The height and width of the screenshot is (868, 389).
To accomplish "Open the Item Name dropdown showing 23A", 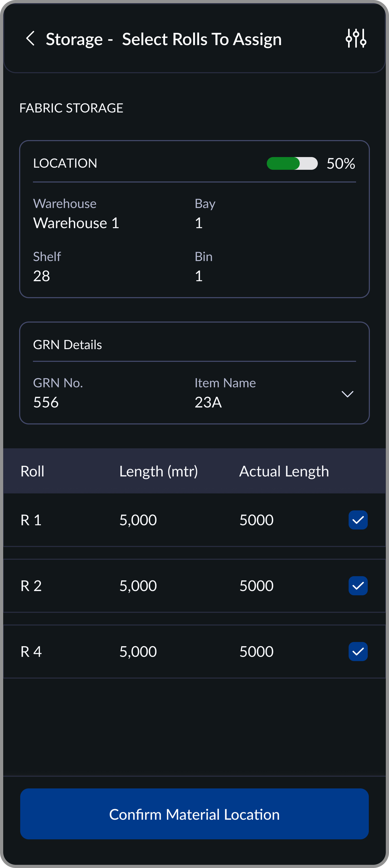I will click(x=348, y=394).
